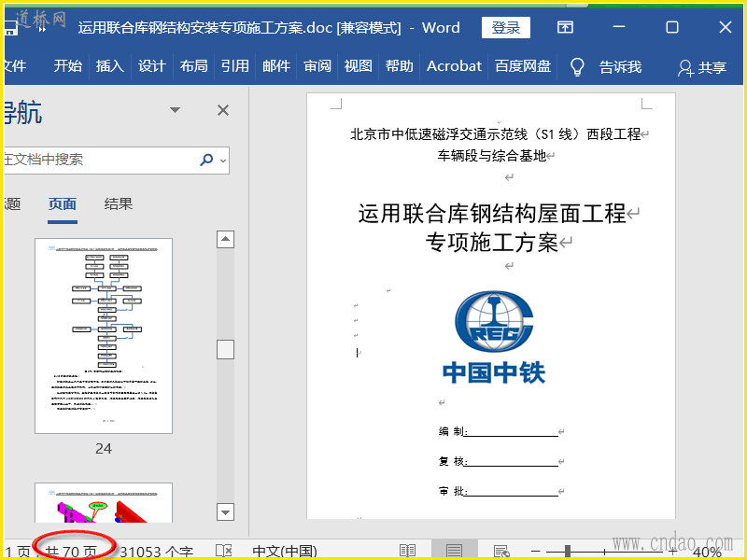This screenshot has width=747, height=560.
Task: Click the document search input field
Action: click(x=100, y=160)
